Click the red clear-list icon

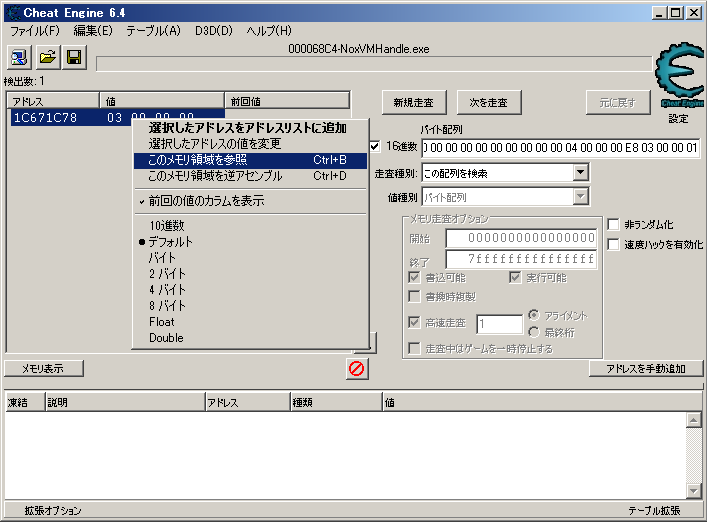point(357,369)
